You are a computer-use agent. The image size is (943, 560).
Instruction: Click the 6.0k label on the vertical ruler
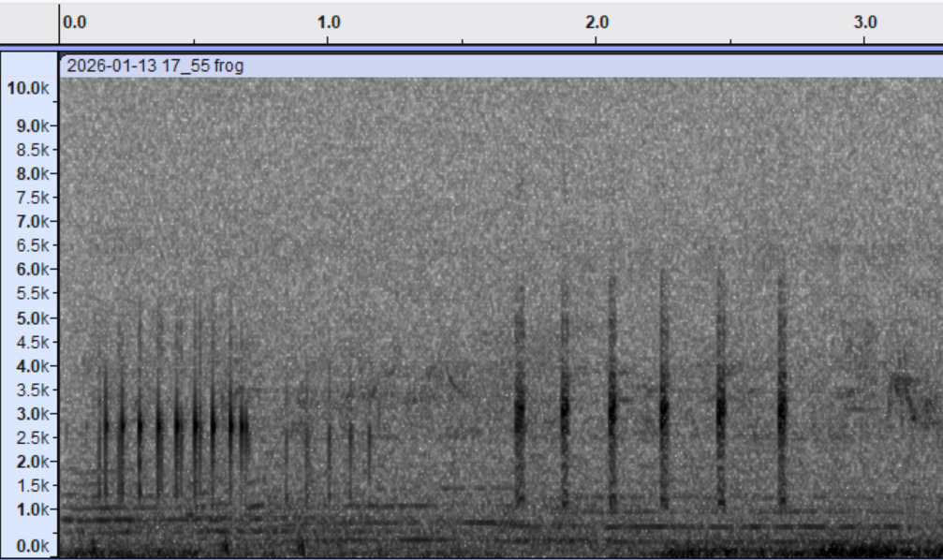[33, 270]
